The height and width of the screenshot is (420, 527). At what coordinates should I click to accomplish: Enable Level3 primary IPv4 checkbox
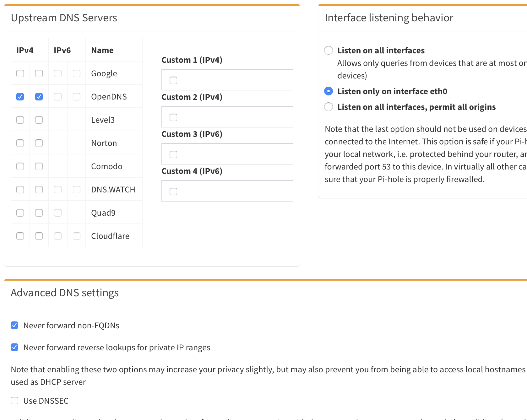coord(20,120)
